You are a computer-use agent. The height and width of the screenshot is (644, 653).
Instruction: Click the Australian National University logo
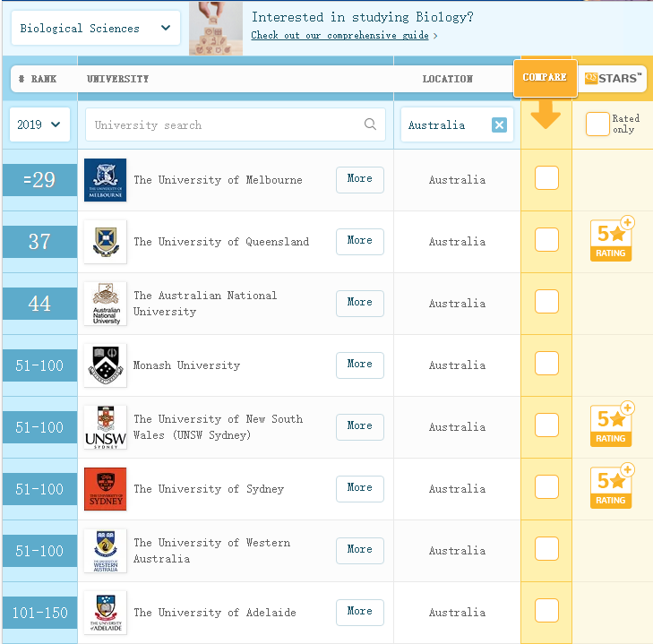click(x=105, y=304)
